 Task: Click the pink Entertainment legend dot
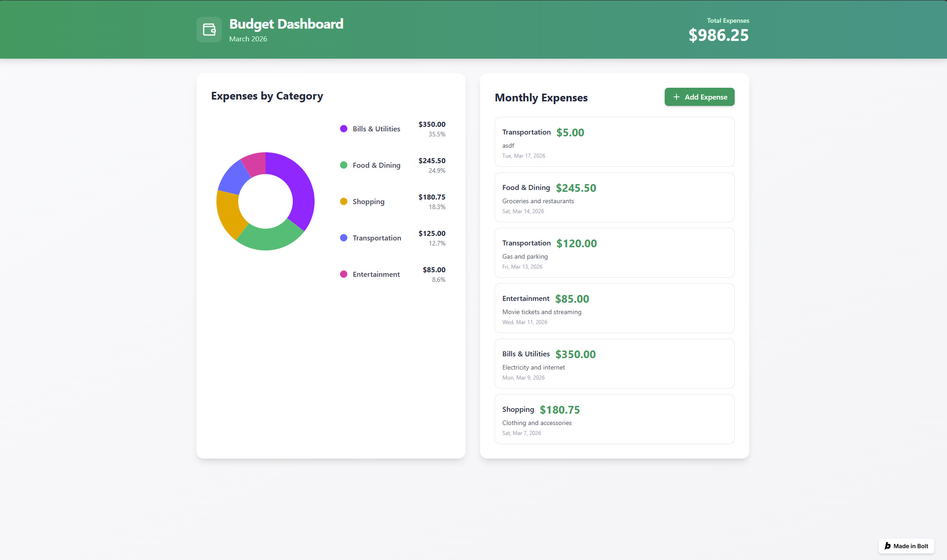[x=344, y=274]
